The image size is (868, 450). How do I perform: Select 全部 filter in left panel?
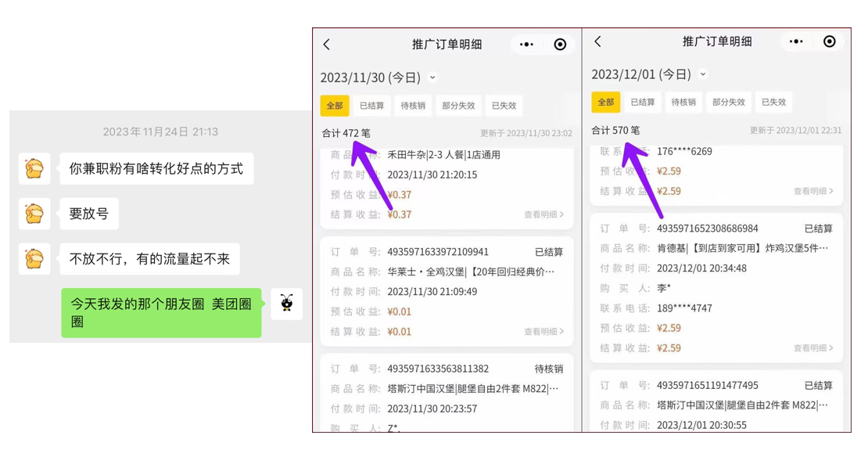[335, 106]
